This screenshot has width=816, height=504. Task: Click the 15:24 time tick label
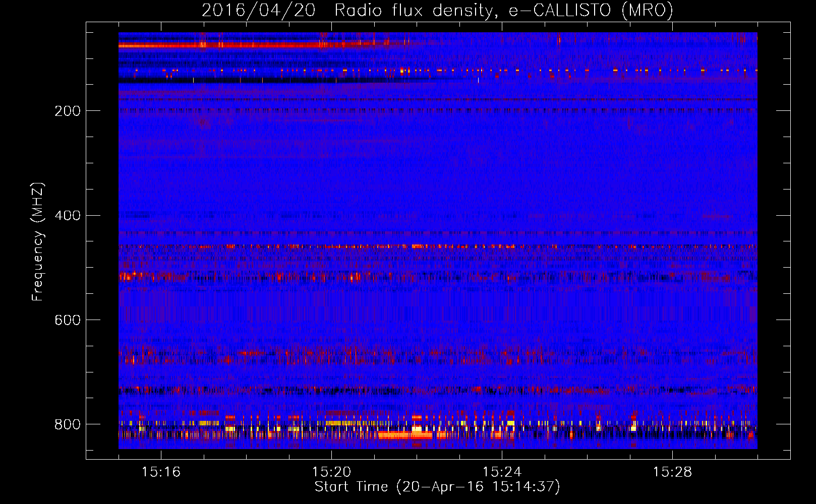(502, 472)
